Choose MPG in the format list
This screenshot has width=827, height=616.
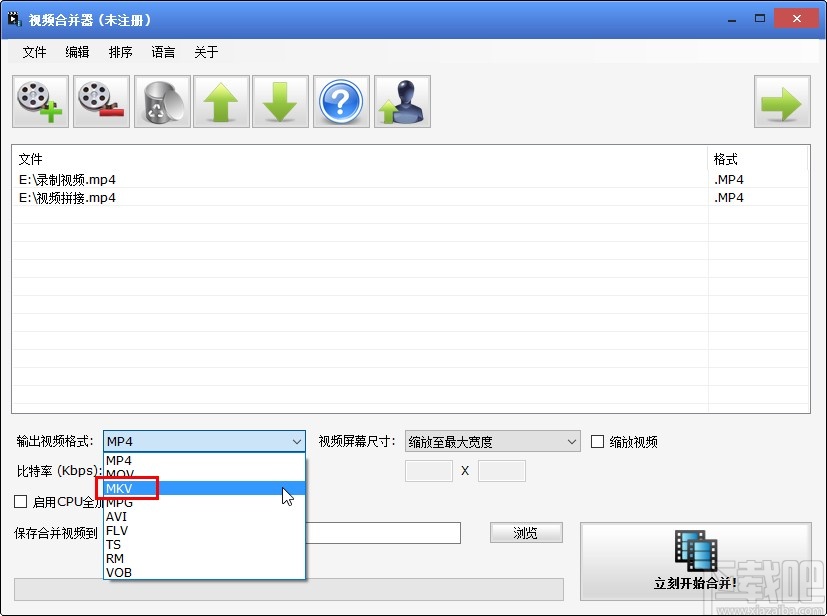[204, 503]
